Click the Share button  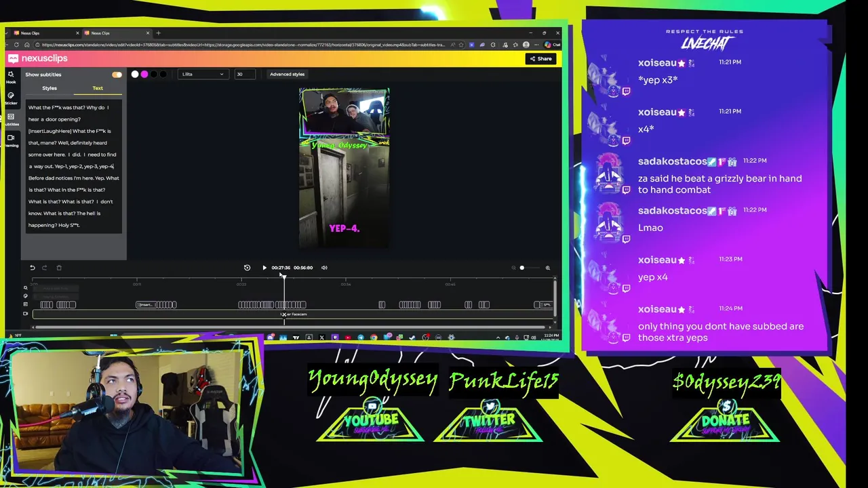[x=541, y=59]
